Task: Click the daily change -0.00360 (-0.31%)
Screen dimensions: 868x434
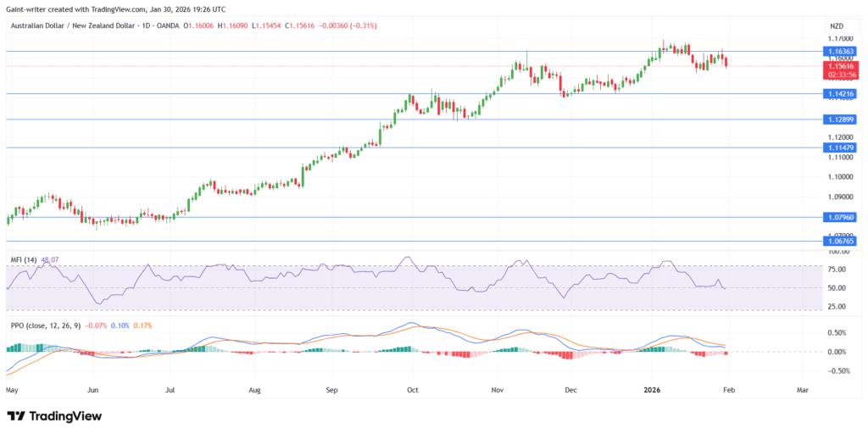Action: click(x=349, y=25)
